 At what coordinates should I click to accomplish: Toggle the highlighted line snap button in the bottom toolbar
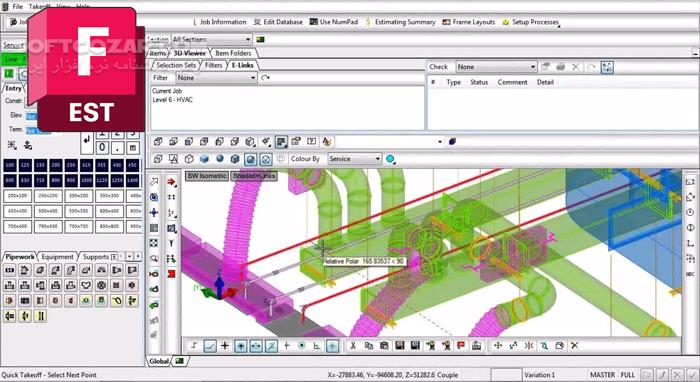209,346
